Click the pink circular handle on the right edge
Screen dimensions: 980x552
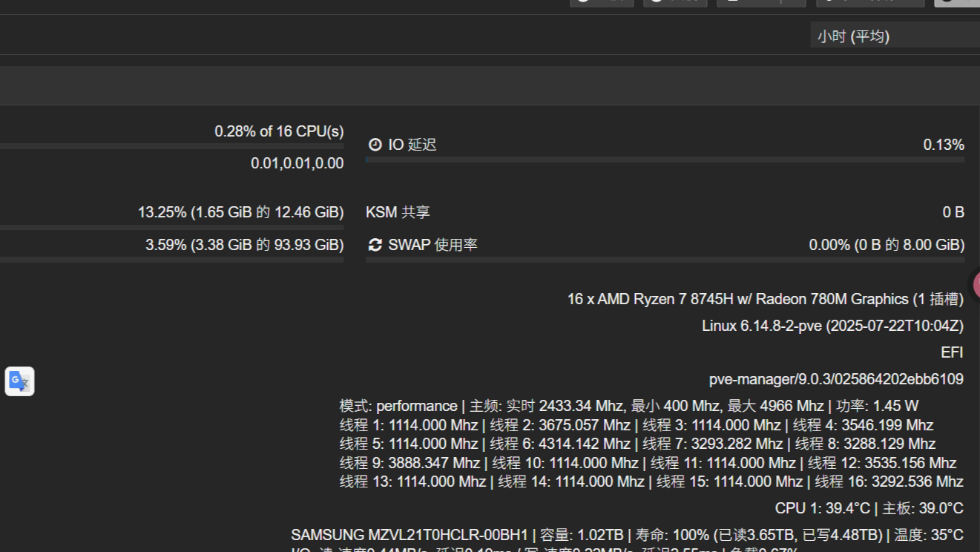(x=979, y=285)
